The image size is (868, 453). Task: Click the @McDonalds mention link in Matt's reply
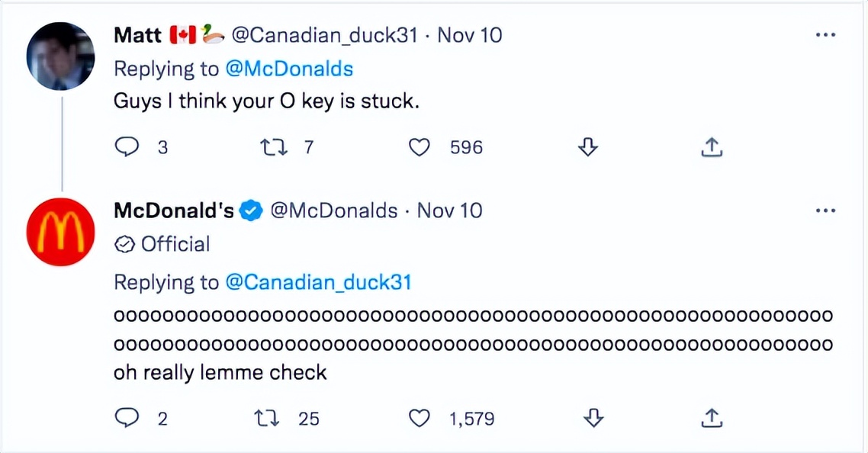tap(289, 69)
